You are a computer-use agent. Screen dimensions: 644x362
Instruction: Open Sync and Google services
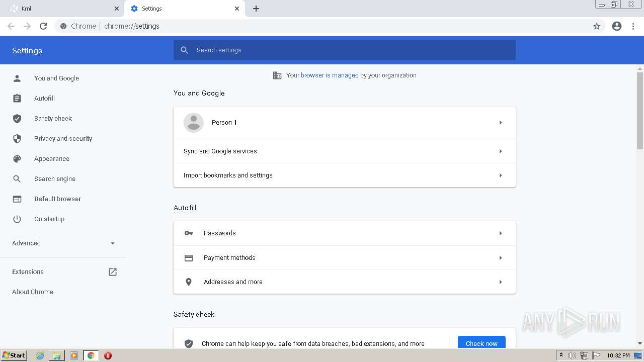(345, 151)
